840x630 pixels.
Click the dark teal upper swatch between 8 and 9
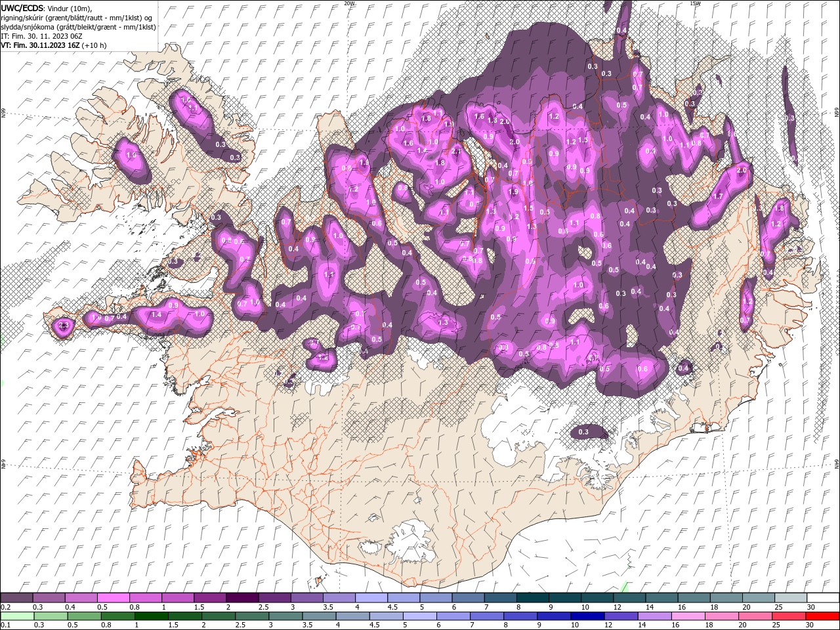click(x=532, y=598)
